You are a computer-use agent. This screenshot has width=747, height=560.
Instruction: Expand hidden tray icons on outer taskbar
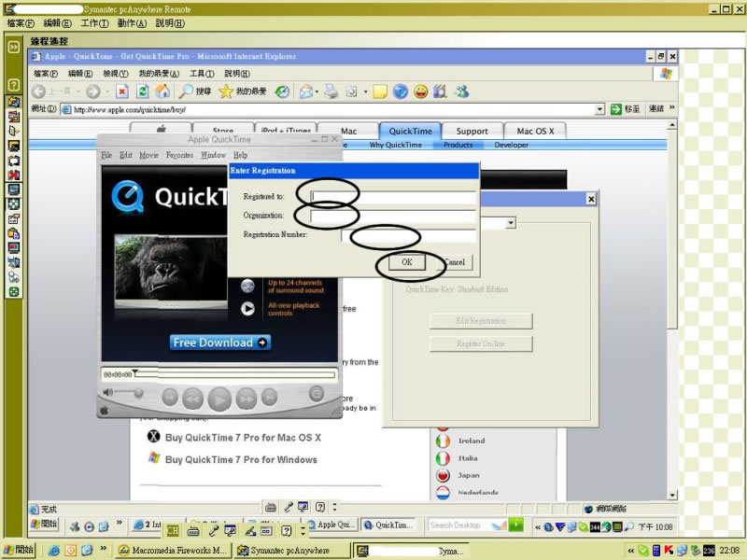tap(631, 551)
